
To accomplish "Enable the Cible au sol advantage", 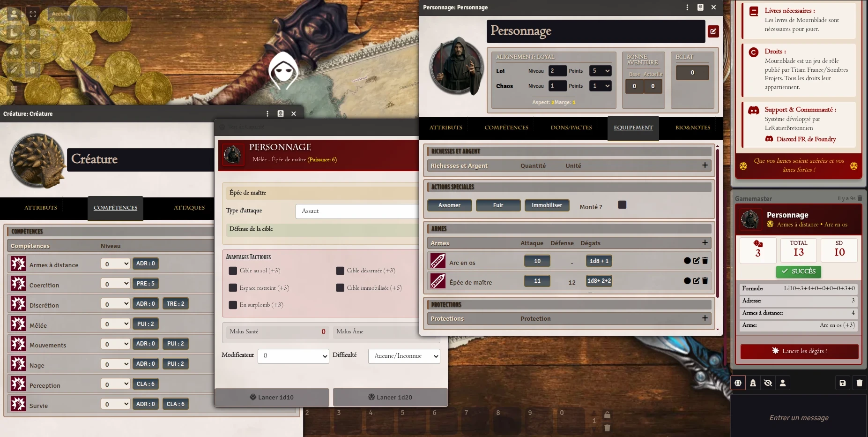I will (233, 271).
